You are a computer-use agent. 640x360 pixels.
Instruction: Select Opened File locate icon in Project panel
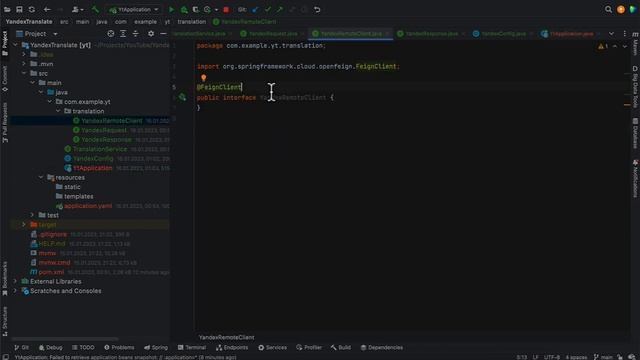tap(111, 34)
